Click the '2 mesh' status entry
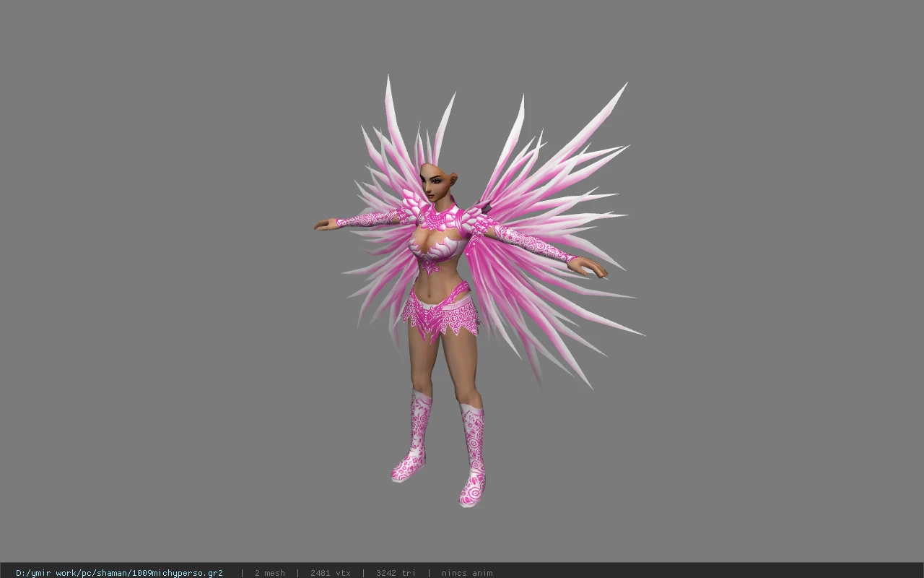The width and height of the screenshot is (924, 578). 269,573
